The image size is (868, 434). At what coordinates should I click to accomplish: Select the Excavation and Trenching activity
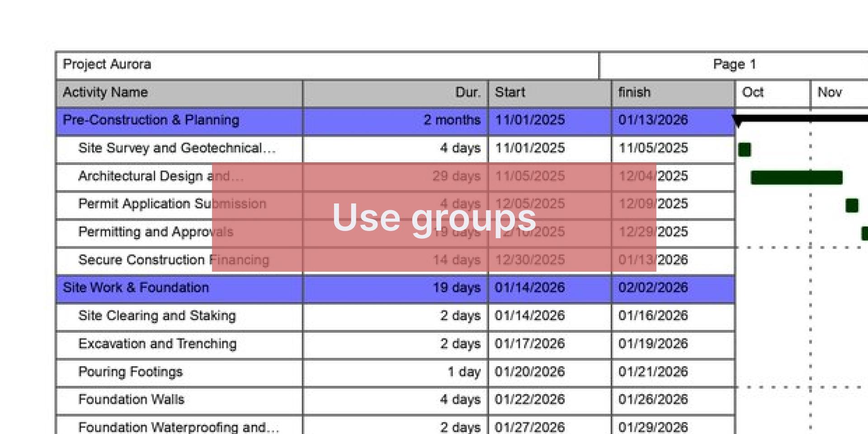tap(157, 344)
